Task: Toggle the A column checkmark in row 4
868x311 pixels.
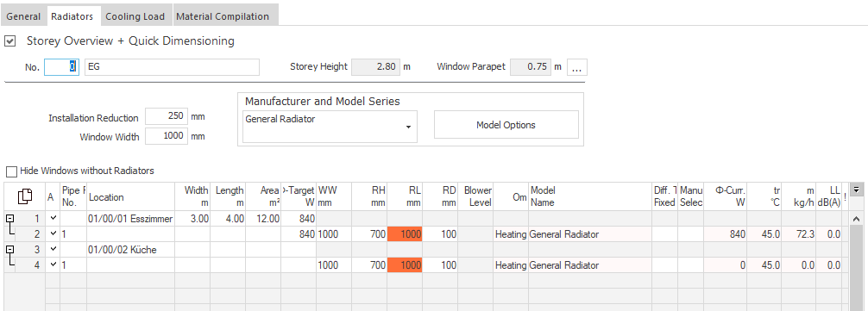Action: coord(53,264)
